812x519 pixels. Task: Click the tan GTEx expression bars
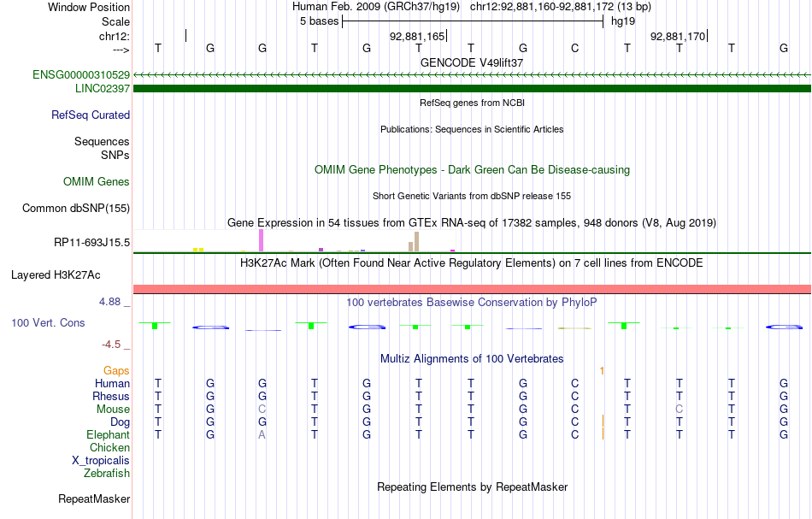414,242
